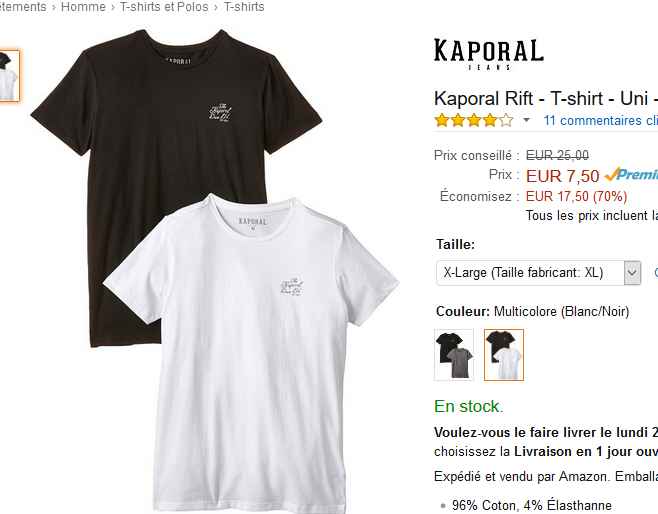Expand the small arrow next to star rating
658x514 pixels.
pos(526,120)
